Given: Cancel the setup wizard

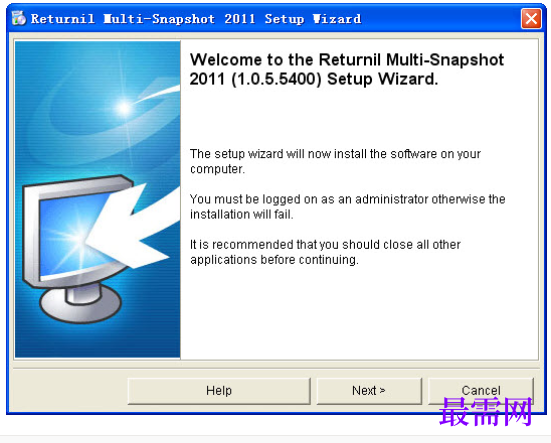Looking at the screenshot, I should (481, 391).
